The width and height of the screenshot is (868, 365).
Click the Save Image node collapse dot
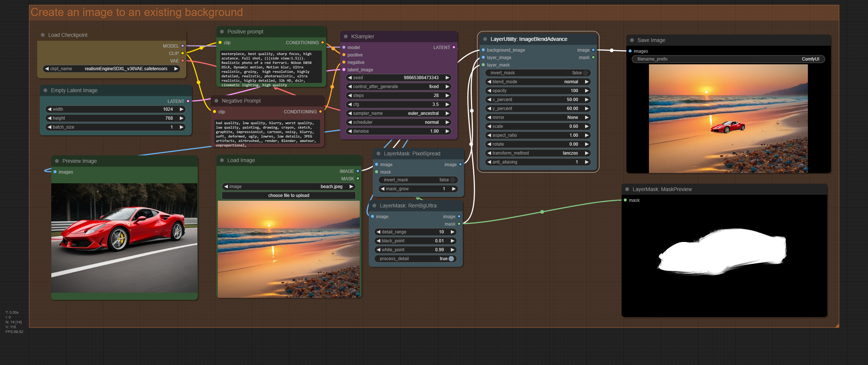coord(632,40)
